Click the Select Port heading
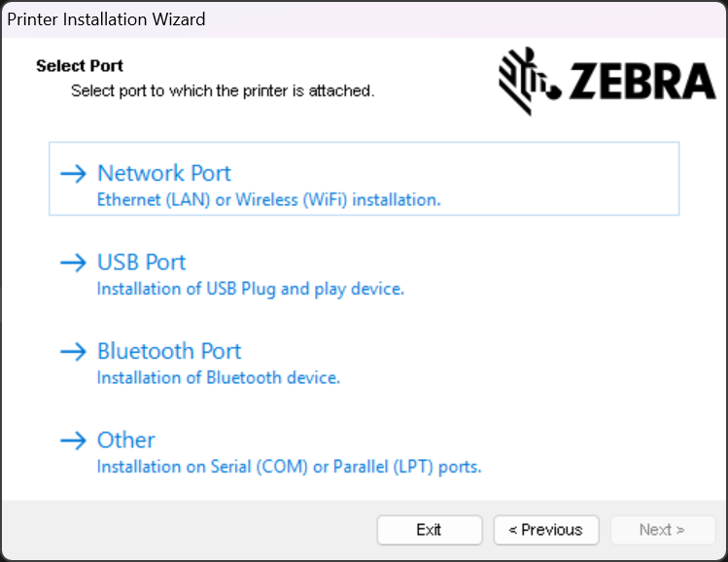The height and width of the screenshot is (562, 728). click(80, 66)
